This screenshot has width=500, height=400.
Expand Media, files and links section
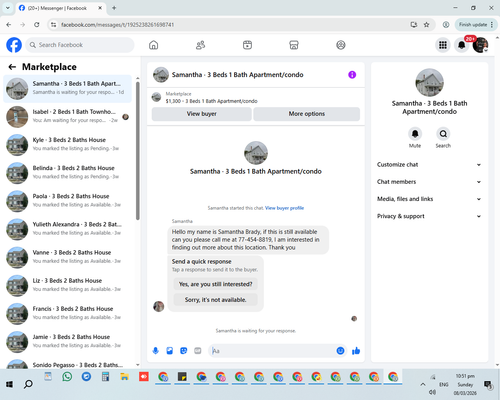(429, 199)
